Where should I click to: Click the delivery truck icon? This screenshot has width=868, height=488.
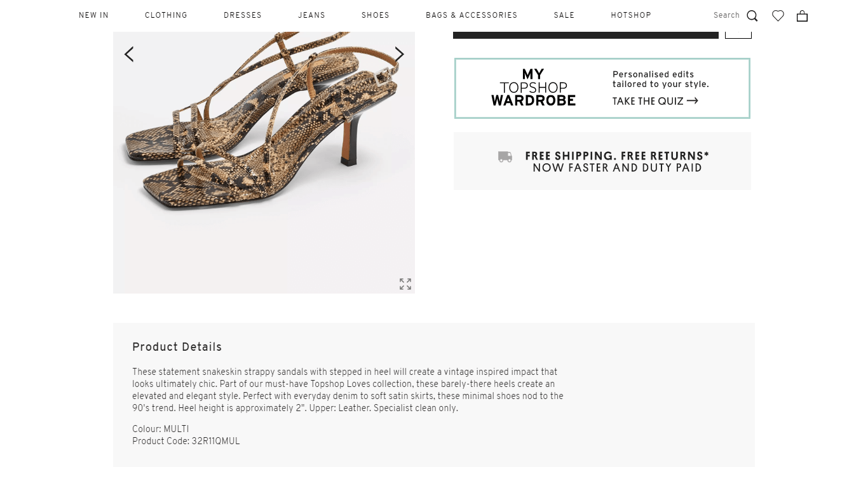coord(505,157)
